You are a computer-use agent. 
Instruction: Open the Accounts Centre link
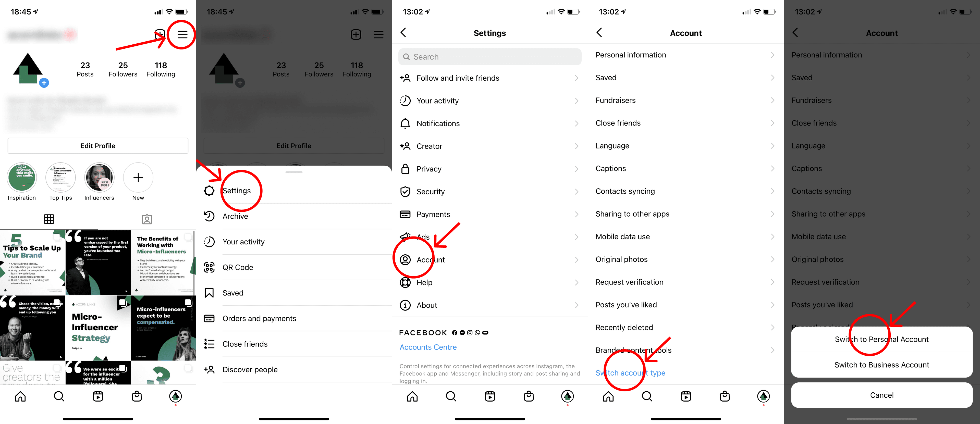click(428, 347)
